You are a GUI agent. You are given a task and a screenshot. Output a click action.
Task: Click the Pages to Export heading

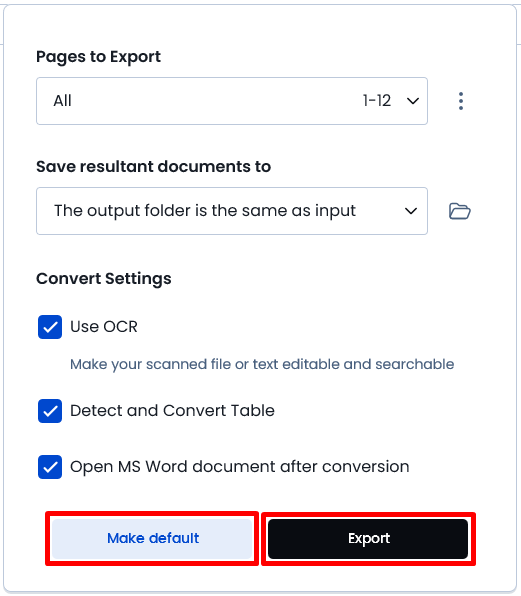click(x=98, y=57)
